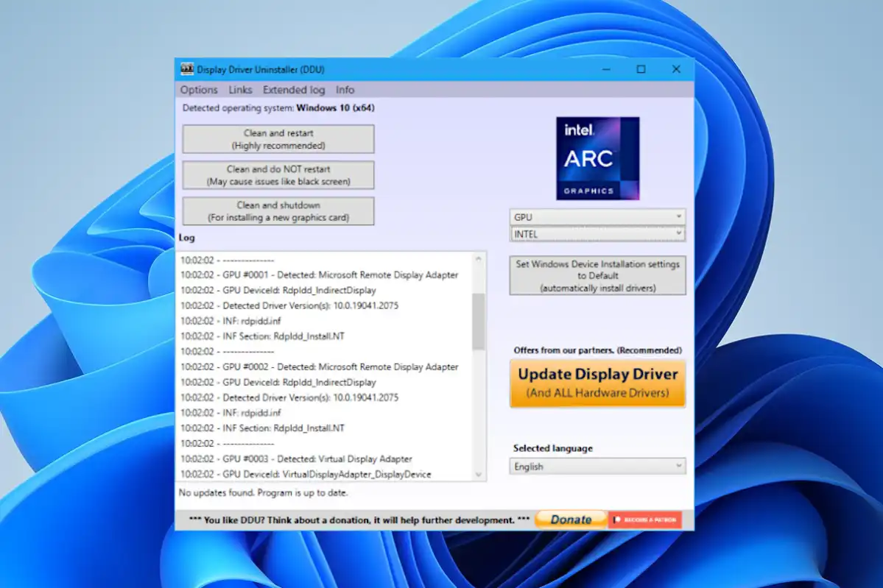This screenshot has height=588, width=883.
Task: Close the Display Driver Uninstaller window
Action: 676,69
